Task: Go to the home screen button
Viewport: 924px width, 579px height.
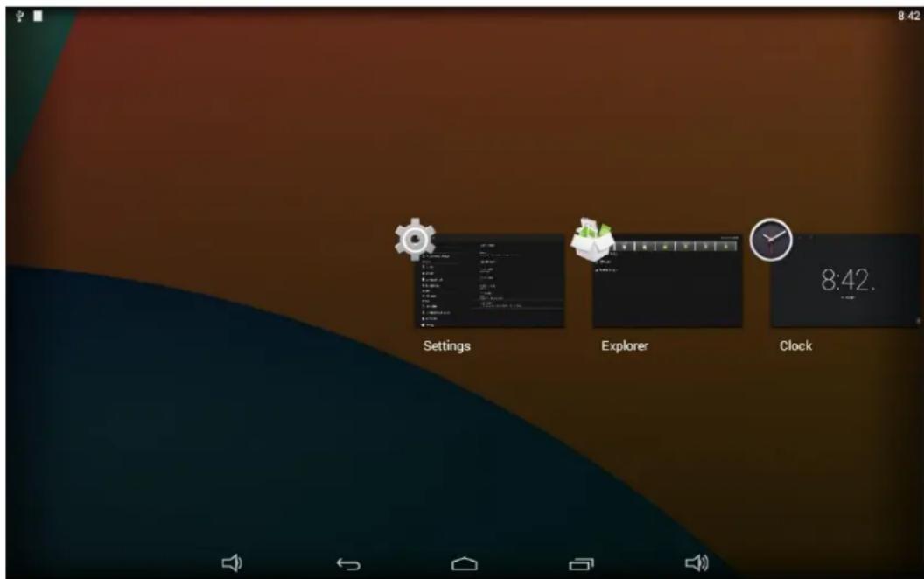Action: [465, 563]
